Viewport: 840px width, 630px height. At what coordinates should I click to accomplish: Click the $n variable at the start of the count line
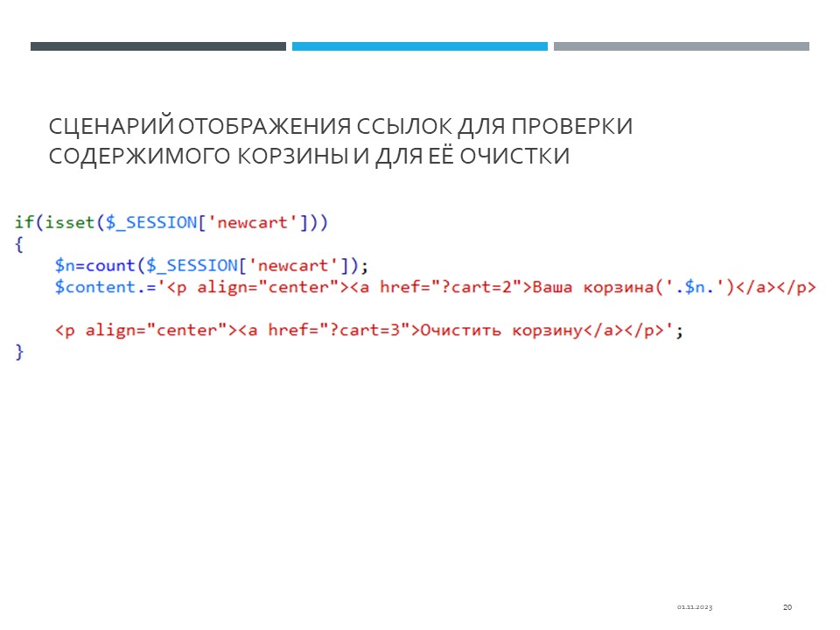pyautogui.click(x=65, y=265)
